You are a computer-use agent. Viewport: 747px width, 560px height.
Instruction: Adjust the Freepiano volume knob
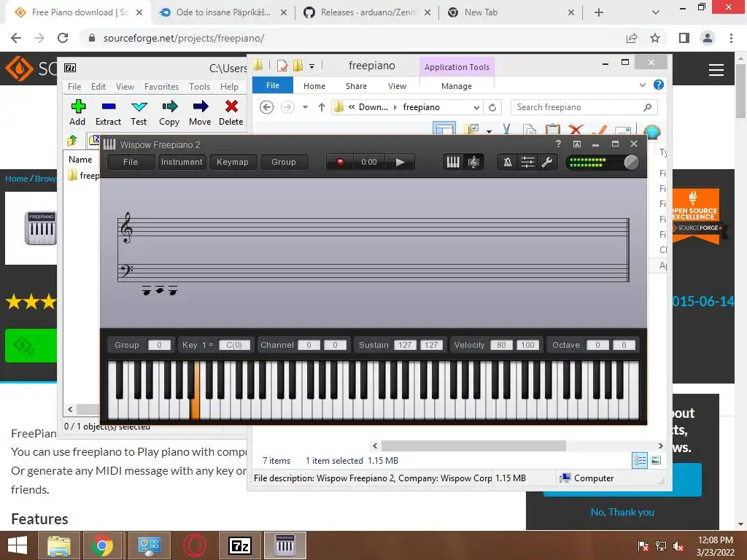[631, 163]
